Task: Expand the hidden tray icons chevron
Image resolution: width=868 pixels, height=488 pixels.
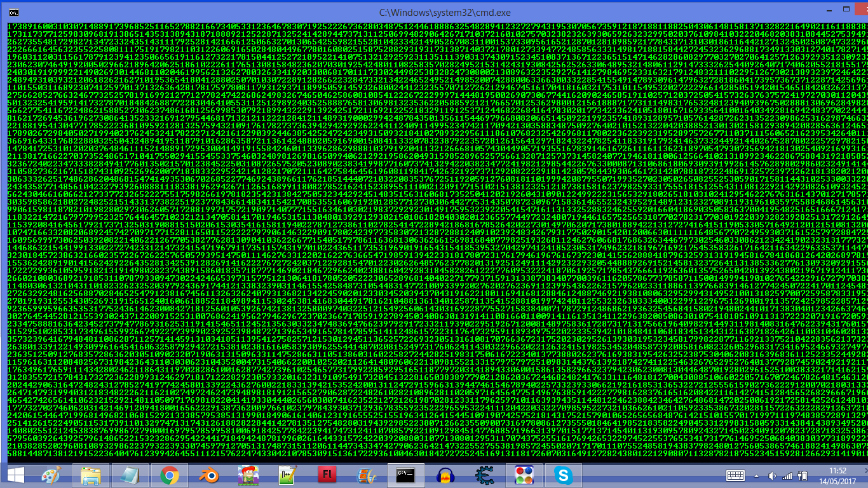Action: point(756,475)
